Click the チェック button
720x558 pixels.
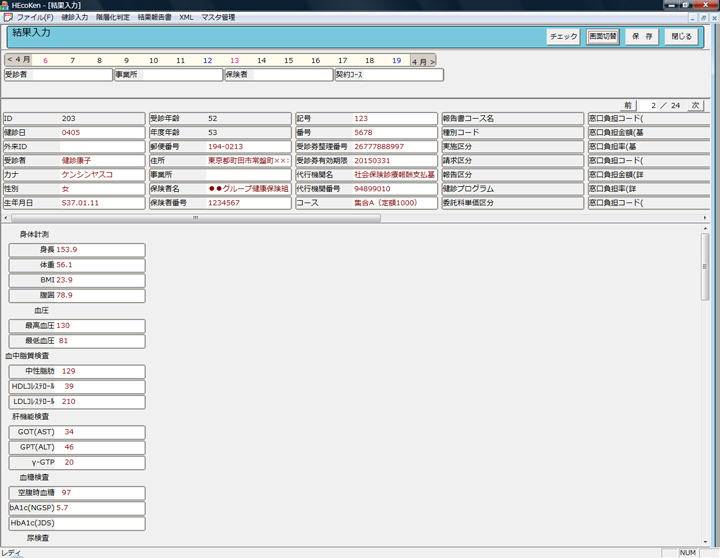pos(563,37)
